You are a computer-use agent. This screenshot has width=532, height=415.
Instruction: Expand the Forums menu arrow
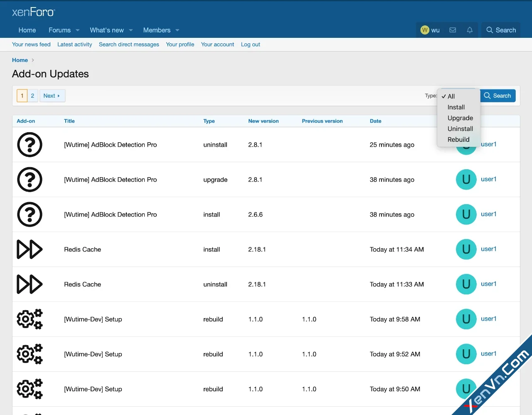(x=78, y=30)
